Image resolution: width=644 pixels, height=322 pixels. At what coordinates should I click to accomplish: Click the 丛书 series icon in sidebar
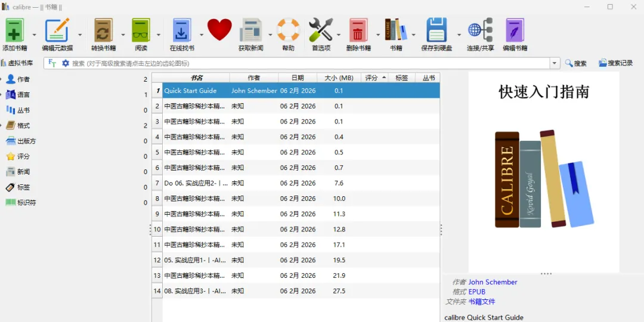[x=11, y=110]
